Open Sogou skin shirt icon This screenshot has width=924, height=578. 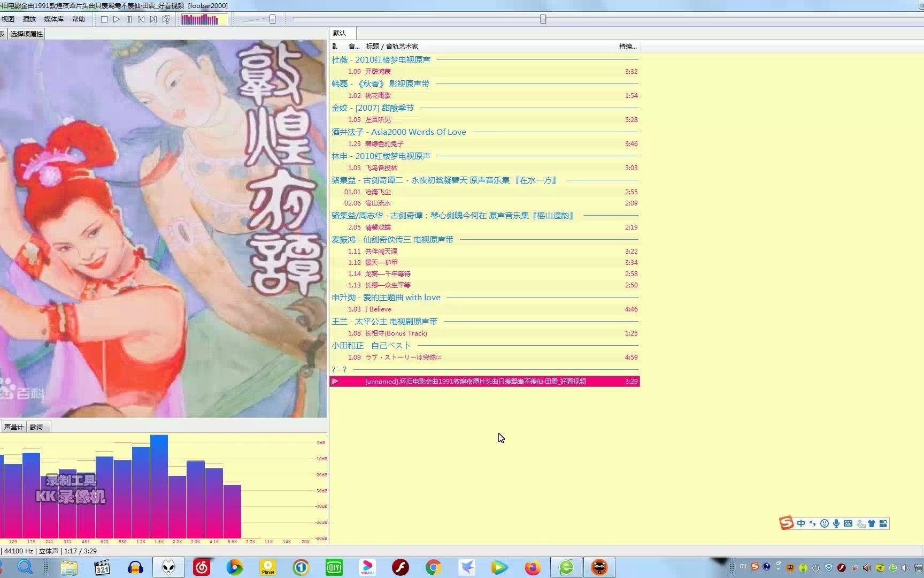[872, 524]
